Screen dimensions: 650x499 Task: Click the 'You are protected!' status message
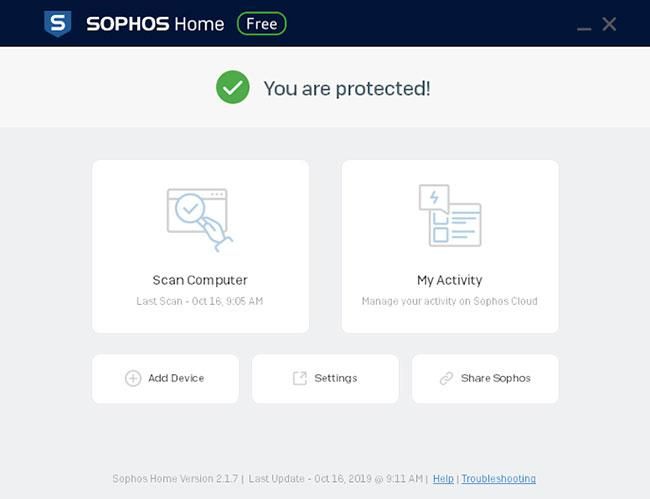tap(347, 88)
